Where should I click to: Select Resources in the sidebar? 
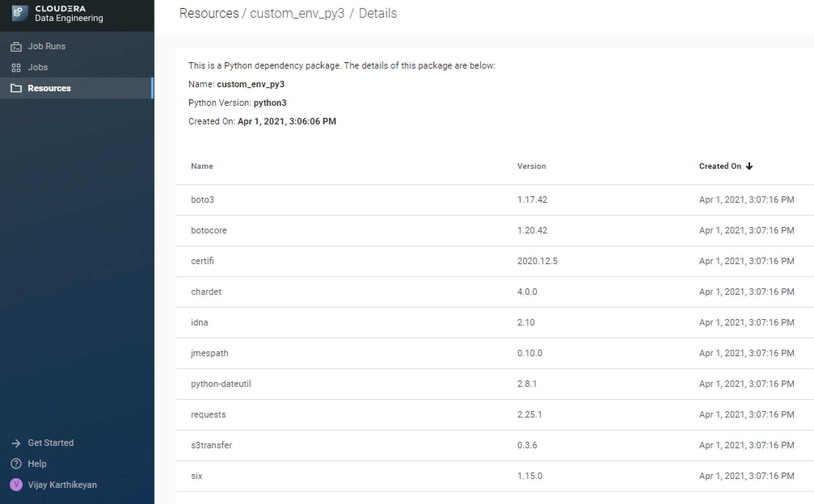[x=49, y=88]
